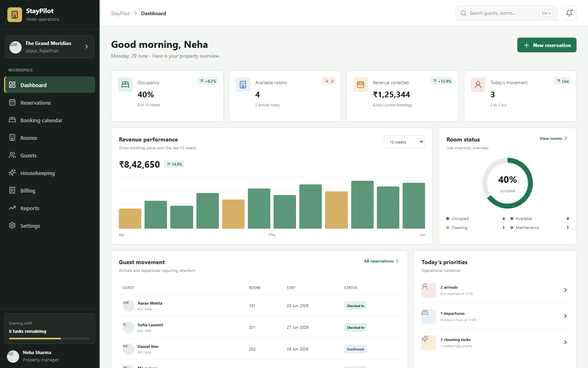Click the Evening shift tasks progress bar
Image resolution: width=588 pixels, height=368 pixels.
pyautogui.click(x=50, y=339)
